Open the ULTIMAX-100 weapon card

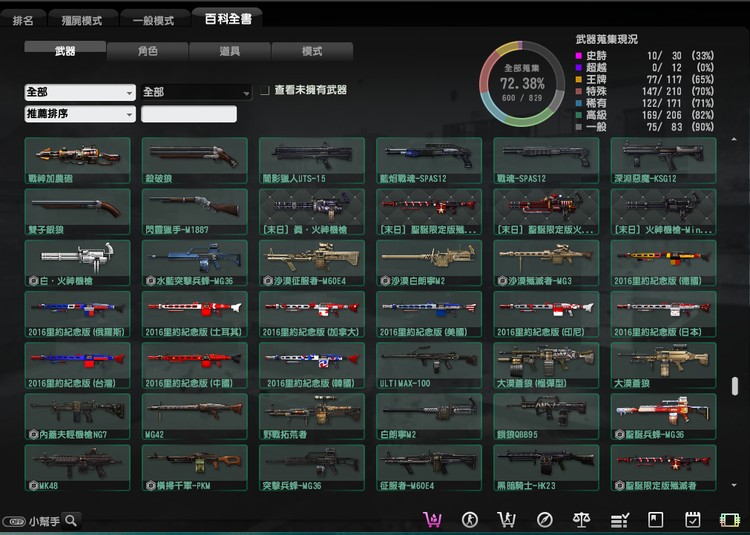[x=429, y=365]
